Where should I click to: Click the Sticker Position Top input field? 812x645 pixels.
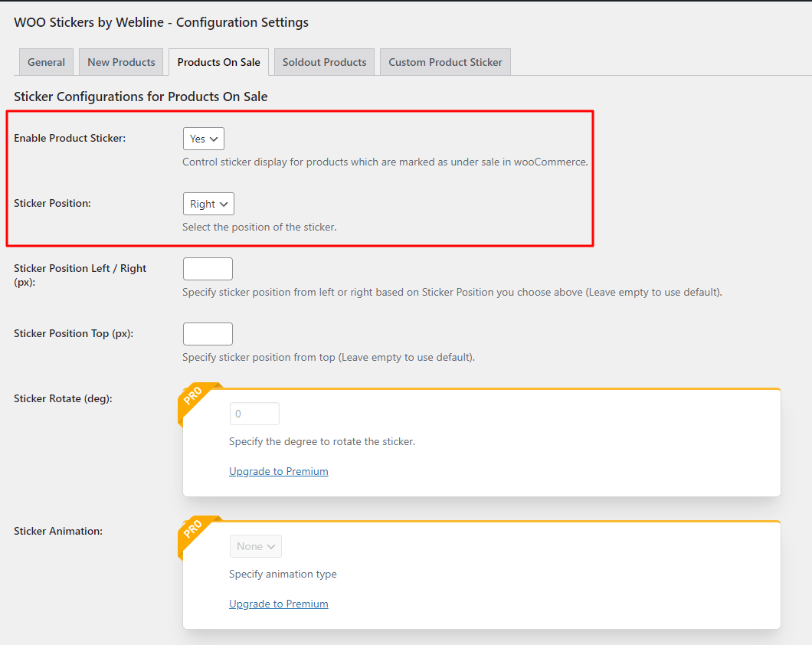pyautogui.click(x=208, y=334)
